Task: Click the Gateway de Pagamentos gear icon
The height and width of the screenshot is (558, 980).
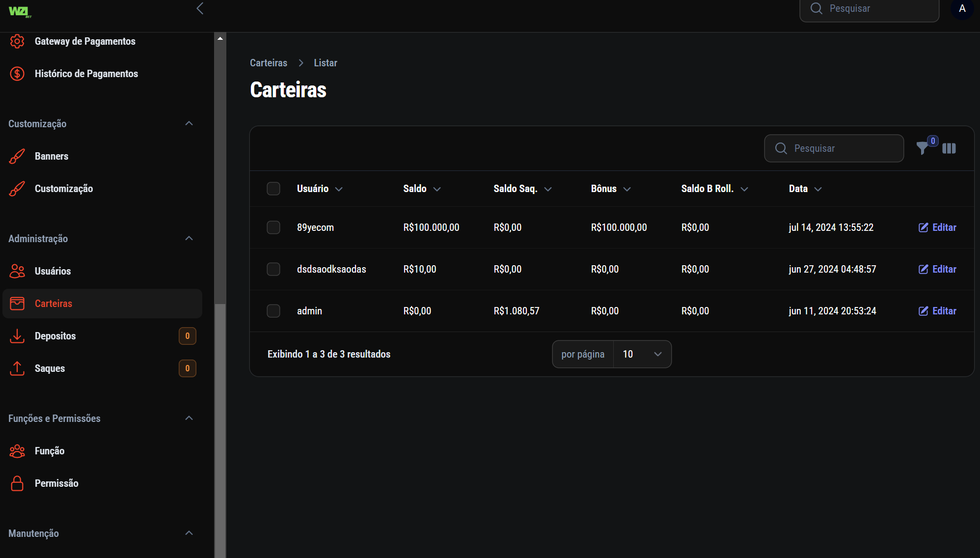Action: (x=17, y=41)
